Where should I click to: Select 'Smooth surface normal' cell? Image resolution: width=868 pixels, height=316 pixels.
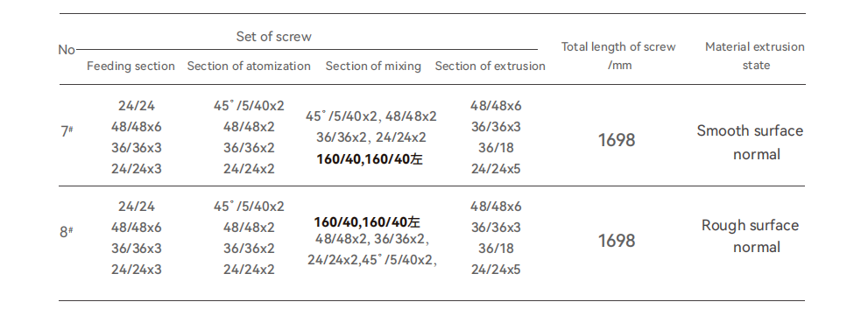(750, 142)
